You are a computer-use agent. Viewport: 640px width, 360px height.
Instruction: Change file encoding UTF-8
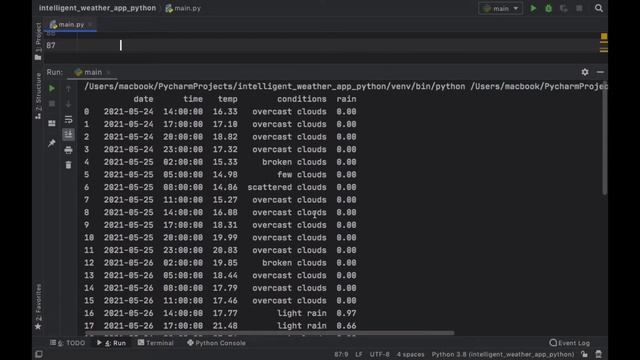click(380, 354)
